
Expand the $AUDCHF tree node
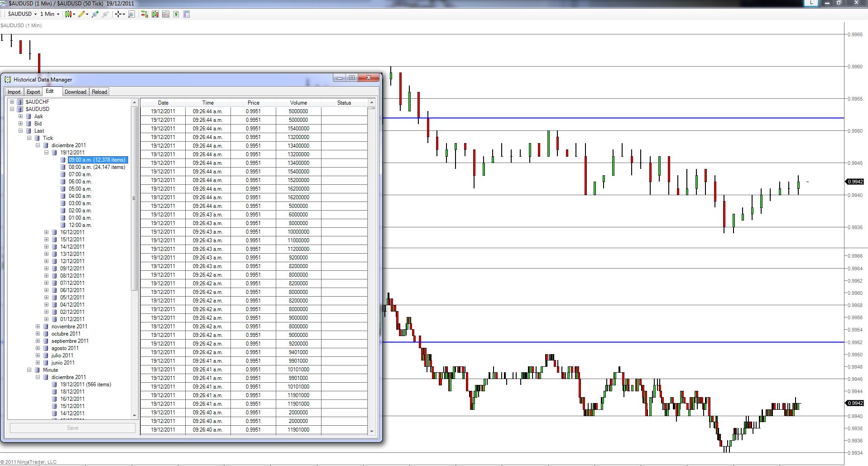[x=12, y=102]
